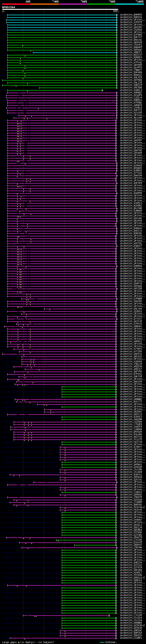Screen dimensions: 146x644
Task: Click hit label UniRef100_Q8S565
Action: [x=131, y=65]
